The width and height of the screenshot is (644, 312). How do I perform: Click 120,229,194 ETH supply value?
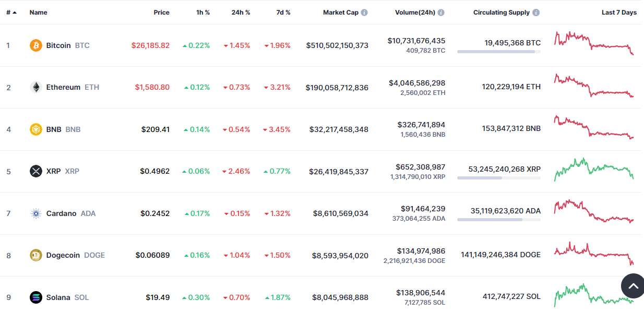(x=511, y=87)
